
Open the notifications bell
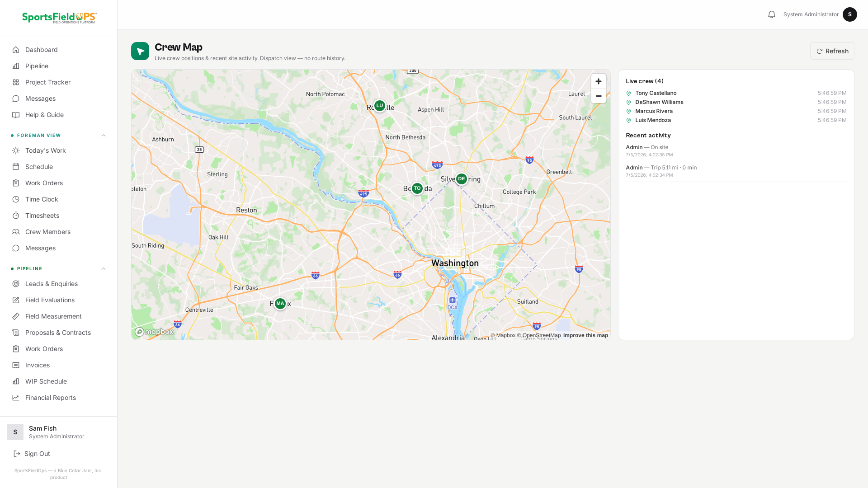pyautogui.click(x=772, y=14)
